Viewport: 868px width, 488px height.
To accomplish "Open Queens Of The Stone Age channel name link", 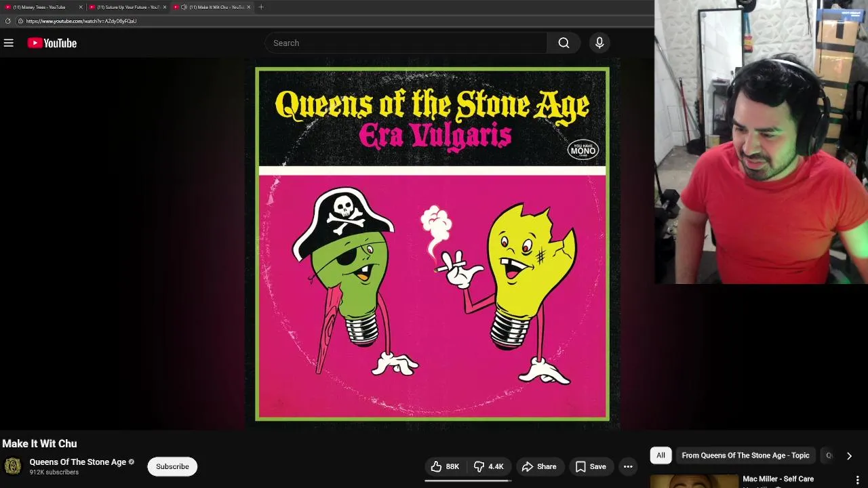I will [x=77, y=462].
